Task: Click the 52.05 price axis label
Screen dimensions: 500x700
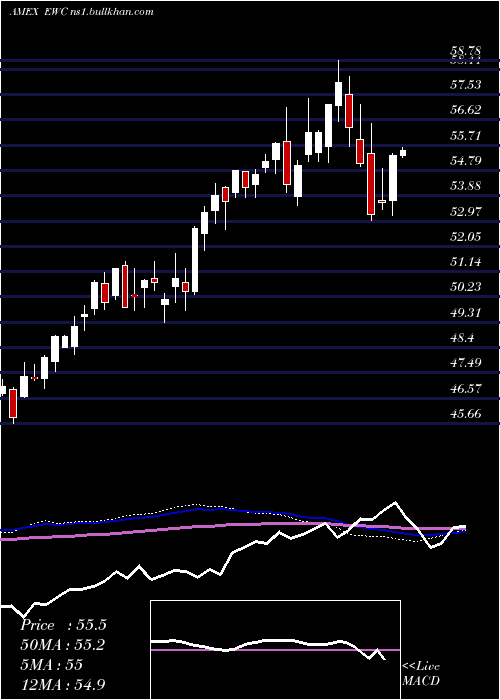Action: coord(466,236)
